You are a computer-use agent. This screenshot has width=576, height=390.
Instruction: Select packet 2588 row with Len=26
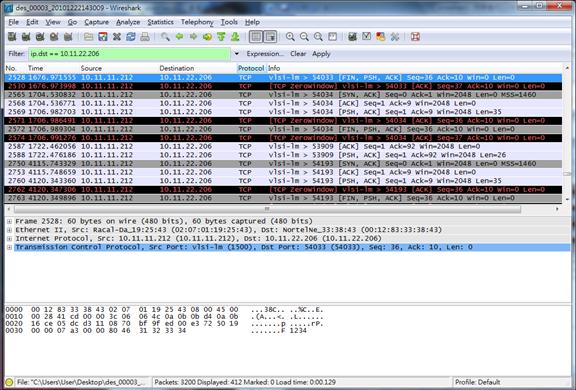283,155
